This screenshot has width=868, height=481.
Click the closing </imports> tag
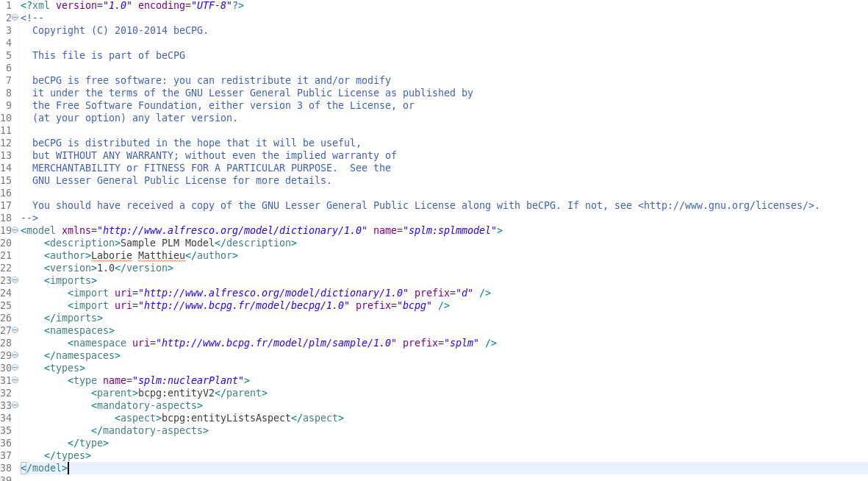point(73,318)
